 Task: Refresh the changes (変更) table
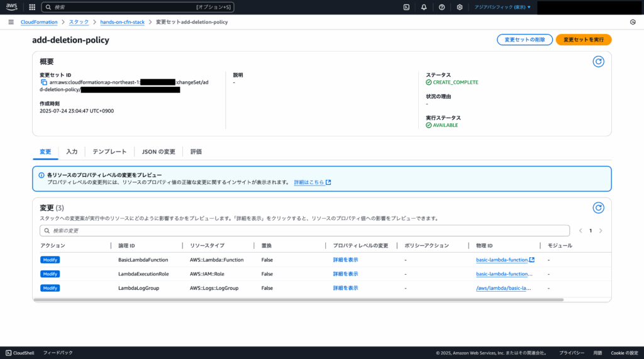pyautogui.click(x=598, y=208)
